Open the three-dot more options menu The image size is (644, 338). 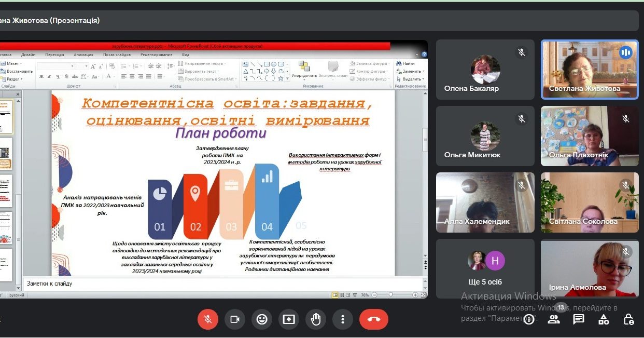coord(343,319)
